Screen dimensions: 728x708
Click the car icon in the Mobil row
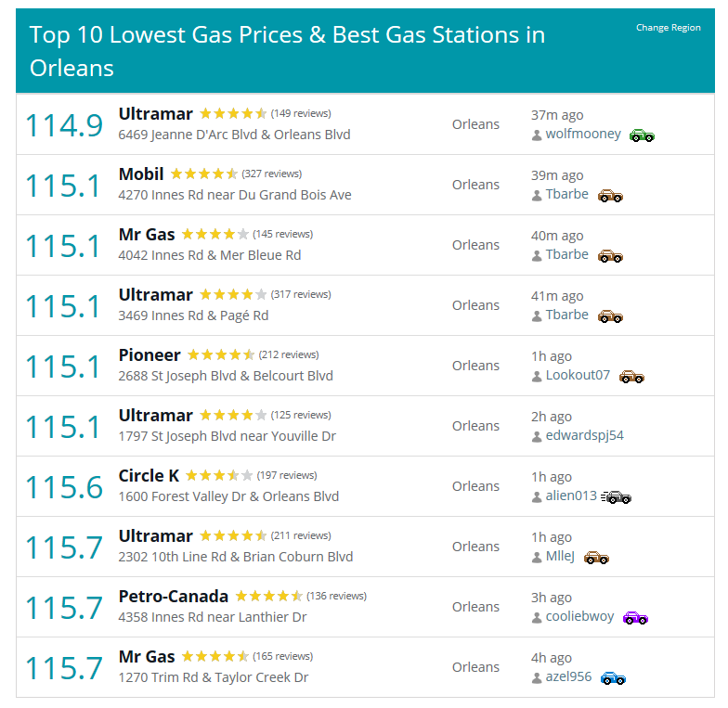610,195
